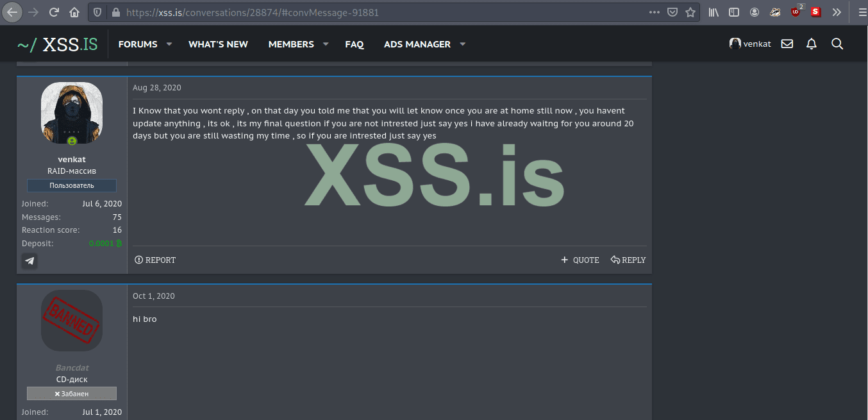Open the notifications bell icon

point(811,44)
